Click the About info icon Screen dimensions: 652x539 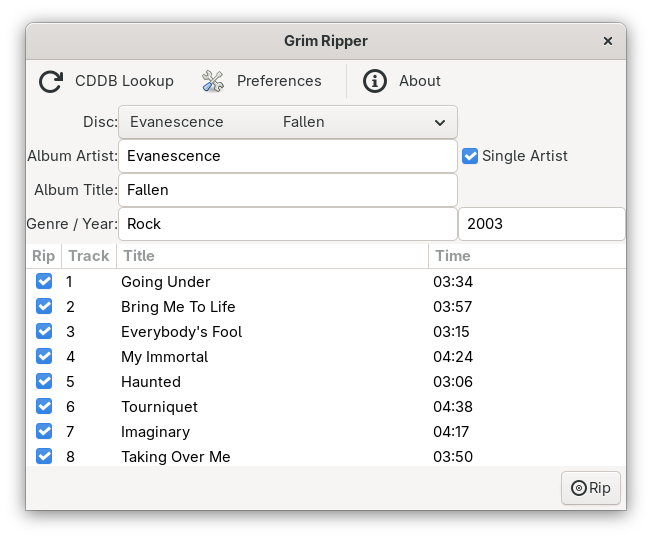[375, 81]
